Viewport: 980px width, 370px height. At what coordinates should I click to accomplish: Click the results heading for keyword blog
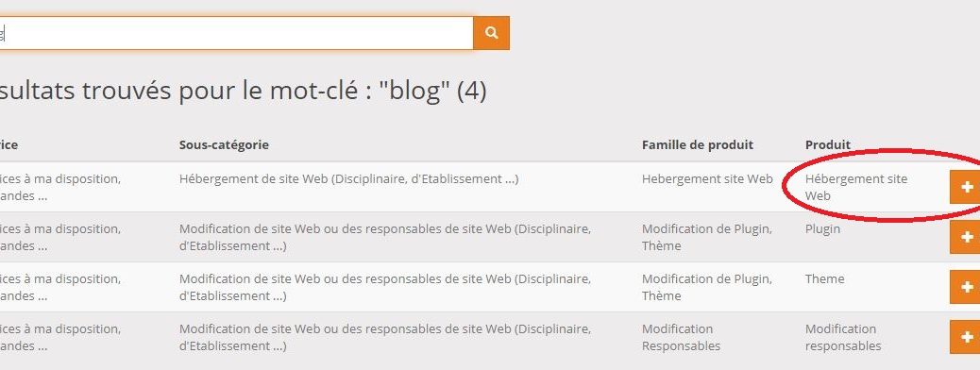244,91
